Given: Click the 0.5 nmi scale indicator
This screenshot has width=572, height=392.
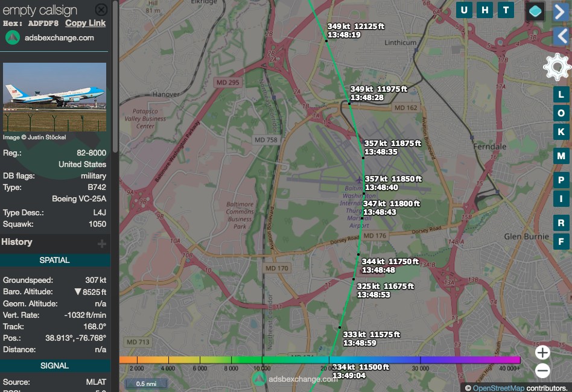Looking at the screenshot, I should 146,383.
